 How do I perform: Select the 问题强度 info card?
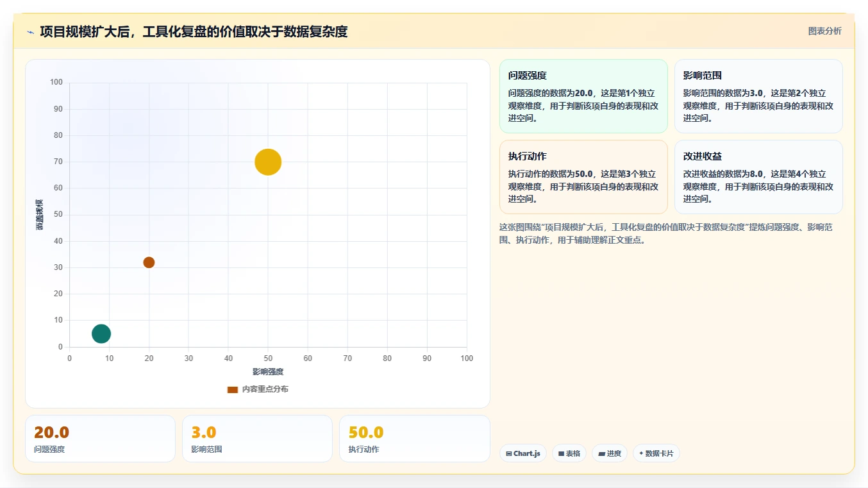(x=583, y=96)
